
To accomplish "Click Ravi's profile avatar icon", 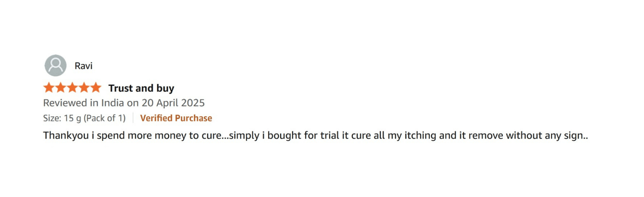I will (x=56, y=66).
